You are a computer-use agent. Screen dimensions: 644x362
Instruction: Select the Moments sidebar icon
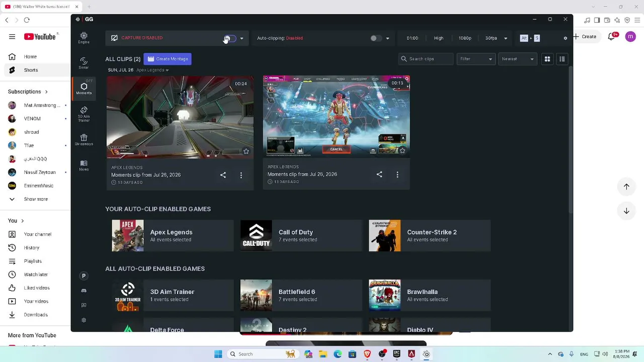(84, 88)
